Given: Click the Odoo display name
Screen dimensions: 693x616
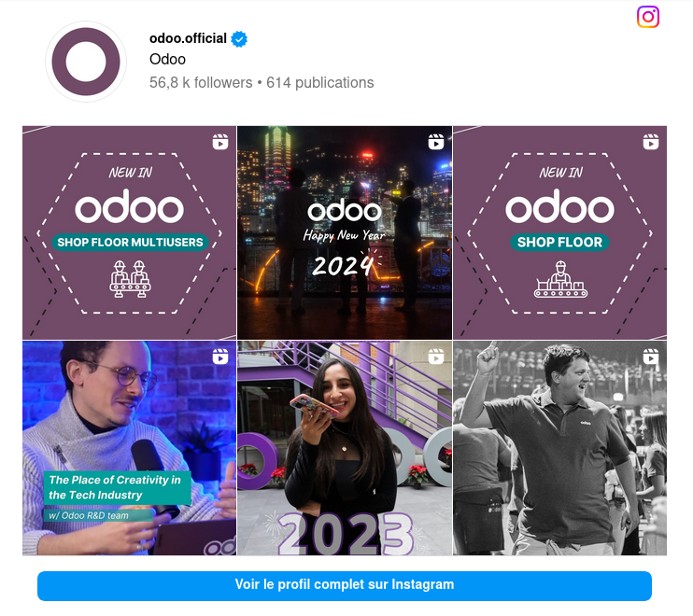Looking at the screenshot, I should (167, 59).
